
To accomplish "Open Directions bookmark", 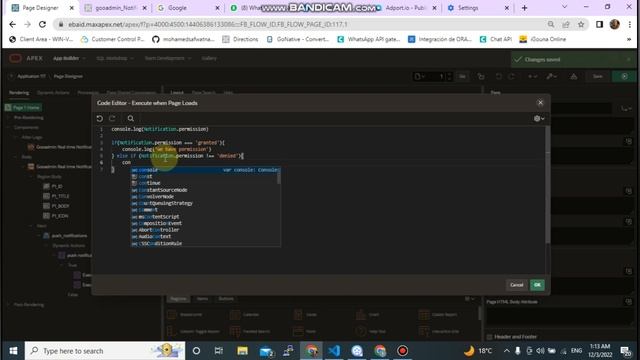I will click(240, 39).
